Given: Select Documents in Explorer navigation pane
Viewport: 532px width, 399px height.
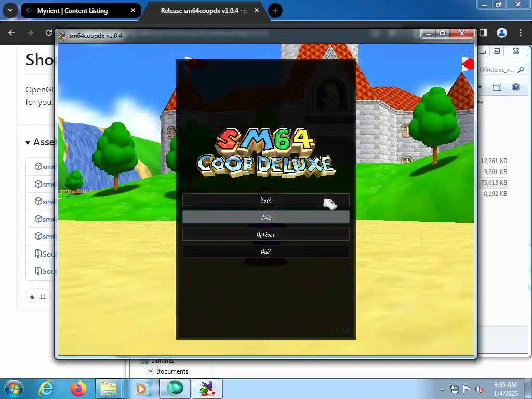Looking at the screenshot, I should click(x=171, y=371).
